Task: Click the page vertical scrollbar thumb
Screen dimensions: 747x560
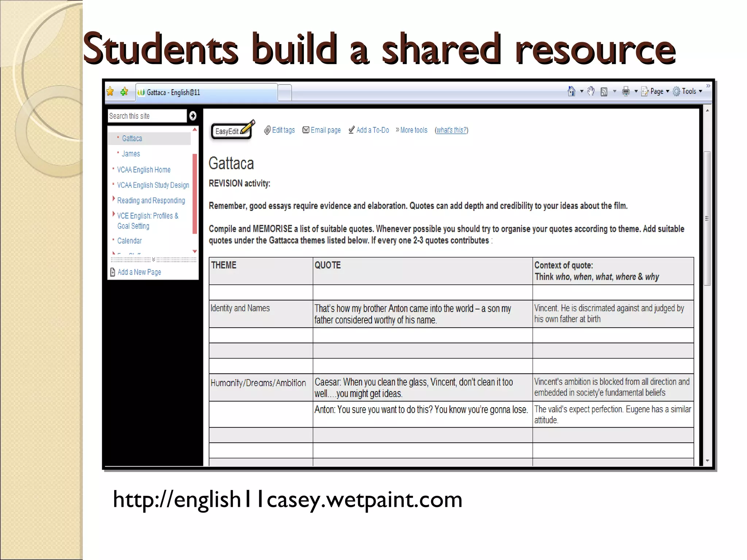Action: click(x=707, y=218)
